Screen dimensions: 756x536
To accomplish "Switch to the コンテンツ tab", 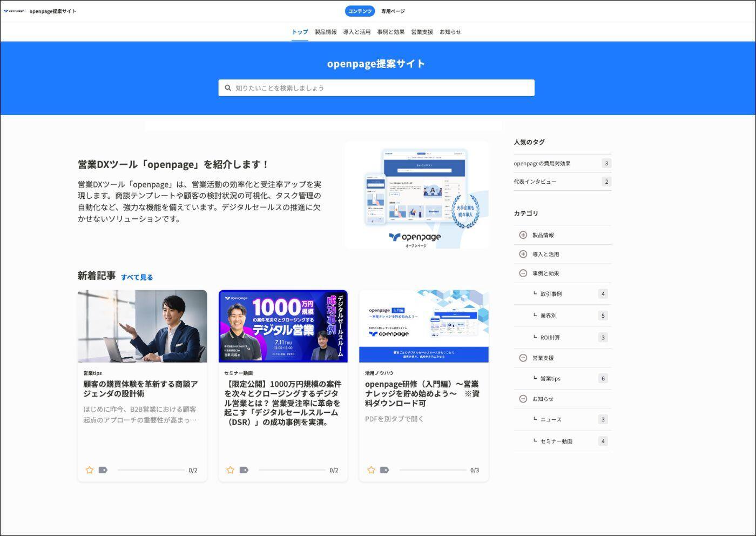I will [360, 11].
